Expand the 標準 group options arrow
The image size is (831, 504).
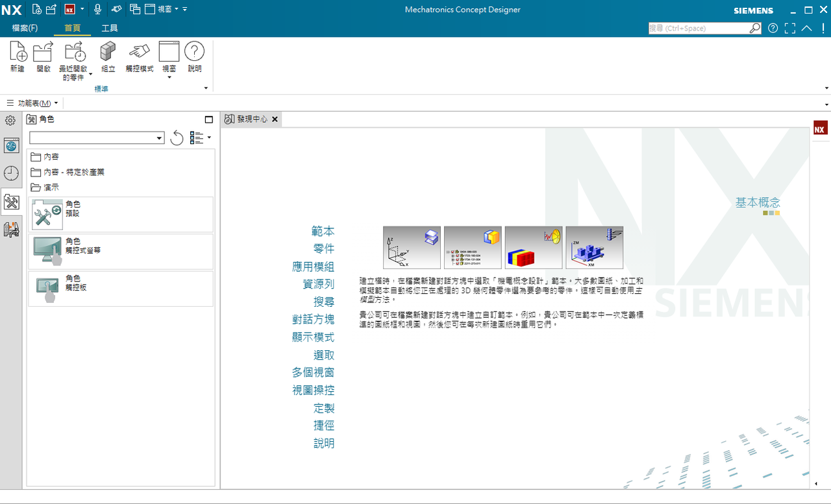pyautogui.click(x=206, y=88)
